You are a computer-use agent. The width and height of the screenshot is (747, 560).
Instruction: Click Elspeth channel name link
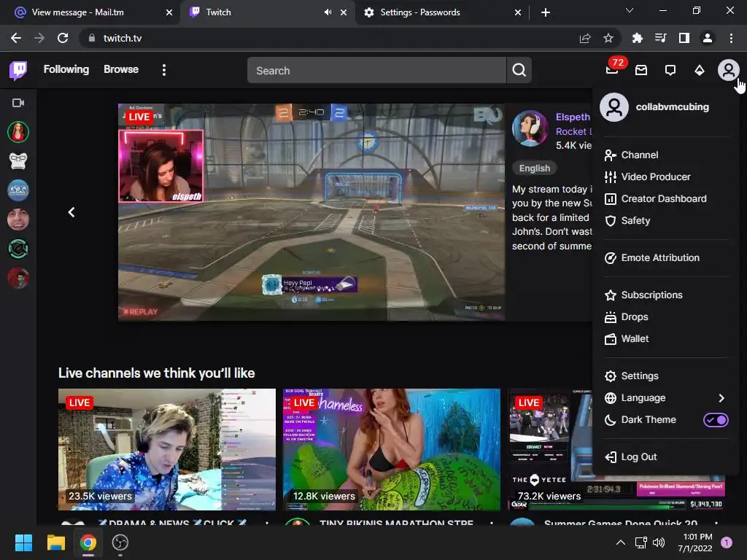[573, 117]
